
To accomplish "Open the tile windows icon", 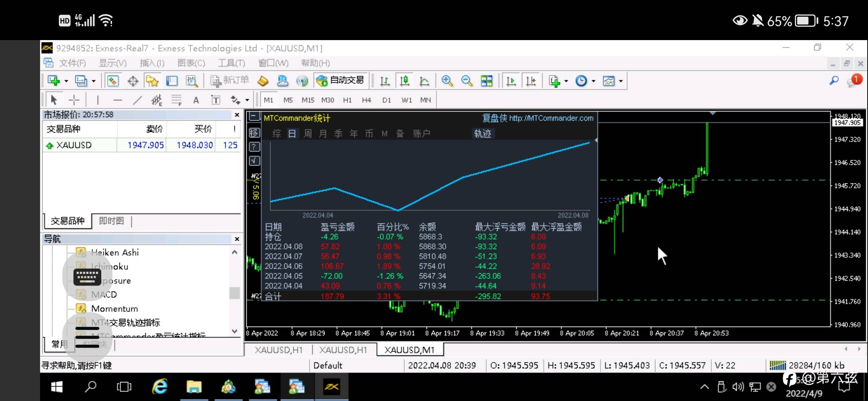I will click(486, 81).
